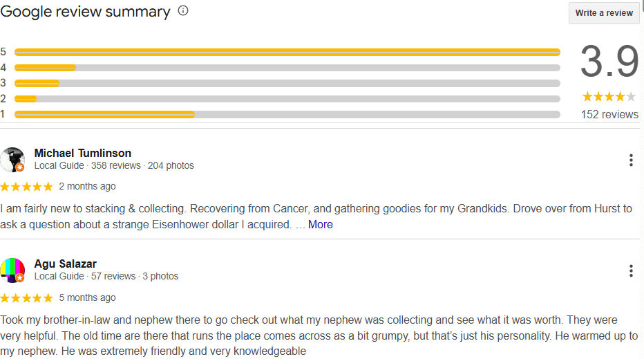Filter by the 5-star rating bar
Screen dimensions: 644x359
pos(287,52)
